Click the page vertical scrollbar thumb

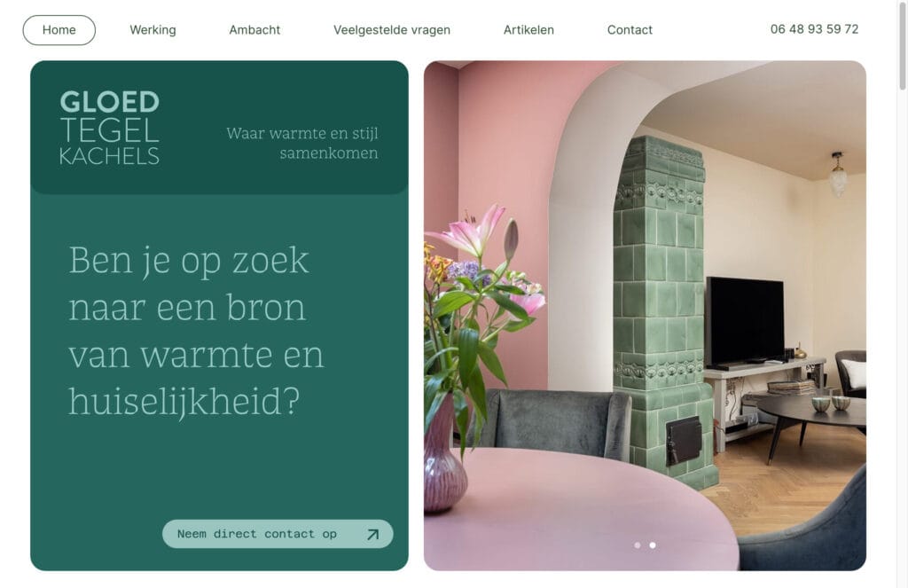[902, 45]
